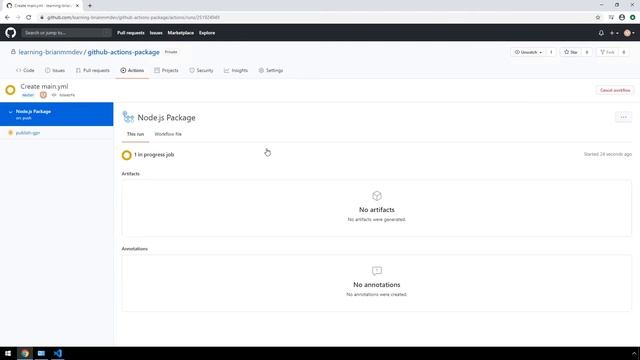Open the user avatar menu
The width and height of the screenshot is (640, 360).
coord(629,33)
